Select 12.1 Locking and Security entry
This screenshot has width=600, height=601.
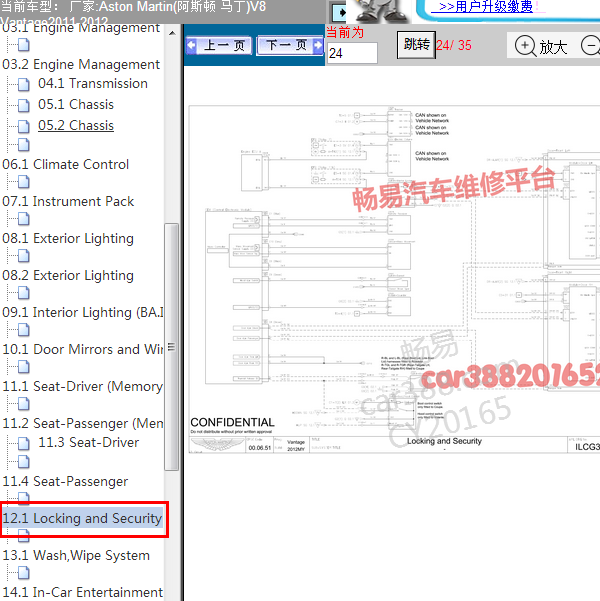point(82,518)
